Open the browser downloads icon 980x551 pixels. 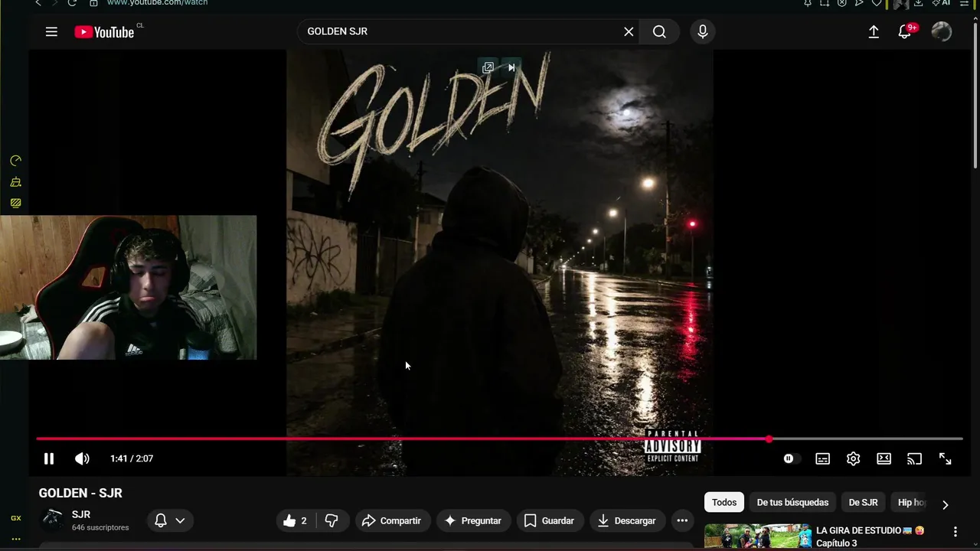tap(918, 3)
